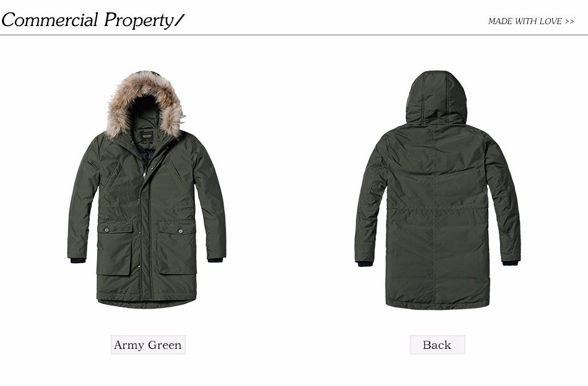This screenshot has width=588, height=386.
Task: Open the back view parka image
Action: click(437, 190)
